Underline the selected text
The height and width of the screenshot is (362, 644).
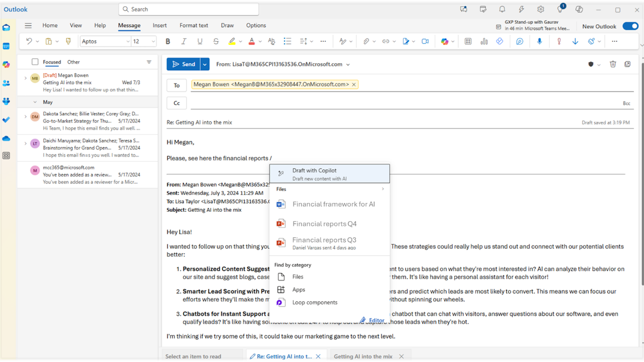coord(200,41)
